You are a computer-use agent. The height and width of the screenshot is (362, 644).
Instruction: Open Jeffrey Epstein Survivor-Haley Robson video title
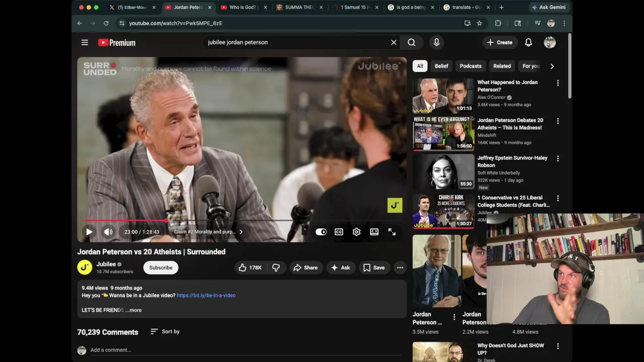pos(512,161)
